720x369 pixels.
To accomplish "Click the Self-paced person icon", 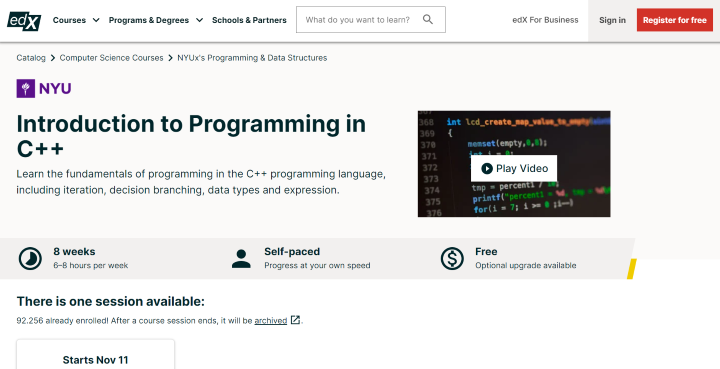I will click(241, 258).
